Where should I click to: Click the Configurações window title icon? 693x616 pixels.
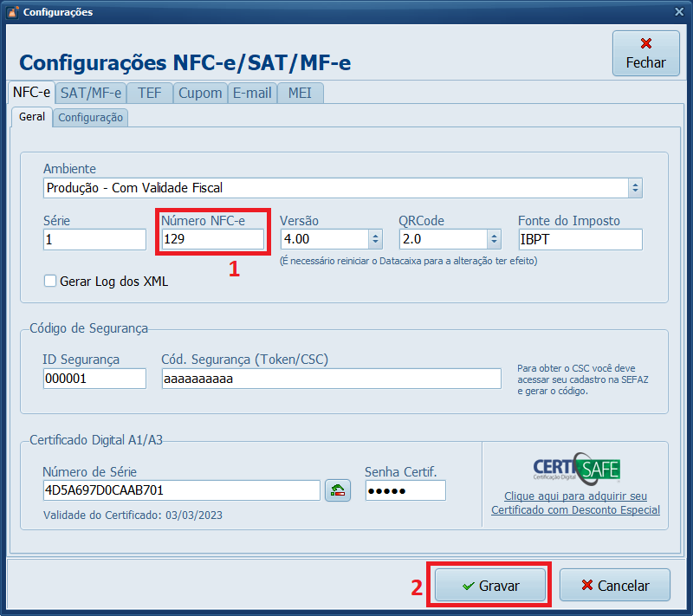[x=12, y=12]
